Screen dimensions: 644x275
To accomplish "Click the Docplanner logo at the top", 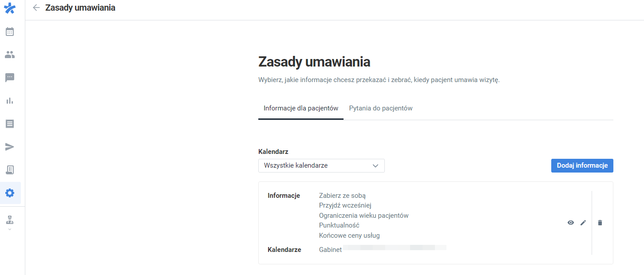I will click(10, 8).
